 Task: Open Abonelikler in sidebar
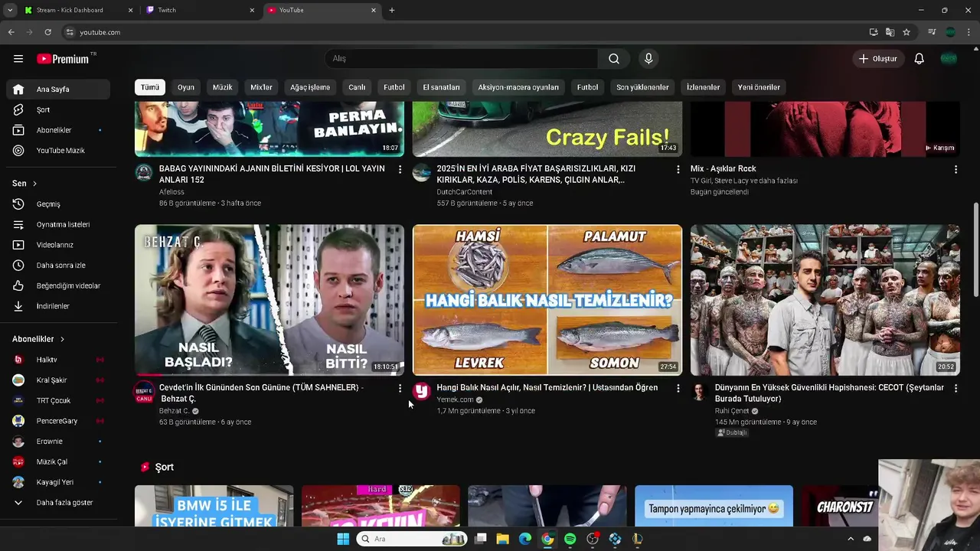[x=58, y=130]
